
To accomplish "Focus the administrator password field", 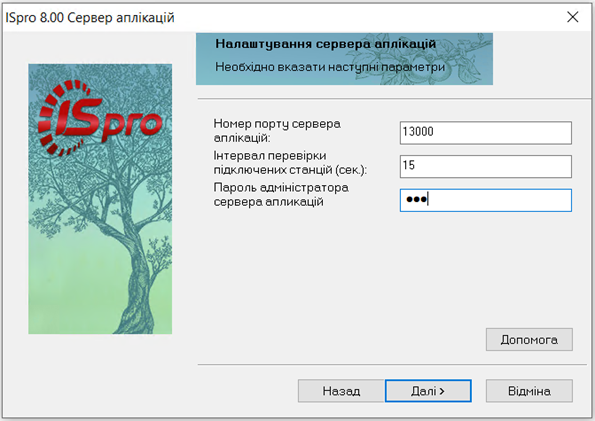I will pos(485,200).
